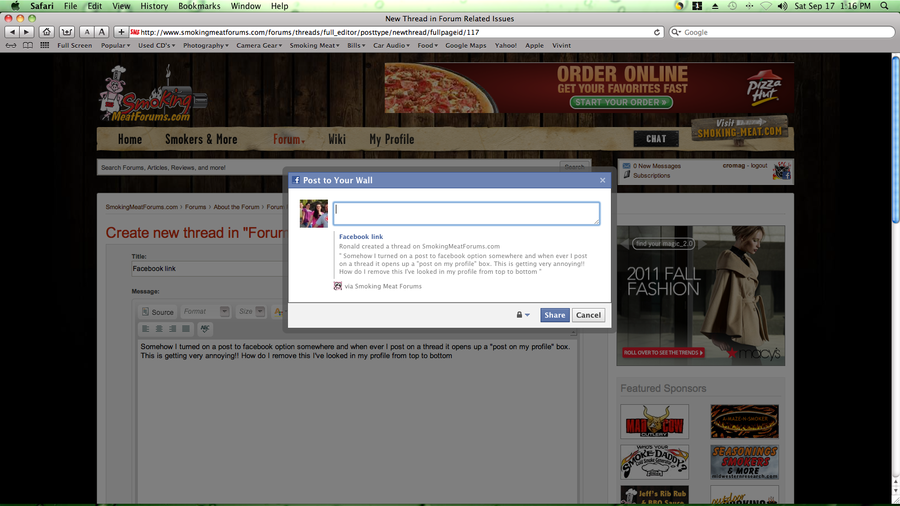This screenshot has width=900, height=506.
Task: Open Top Sites grid icon in bookmarks bar
Action: click(x=42, y=45)
